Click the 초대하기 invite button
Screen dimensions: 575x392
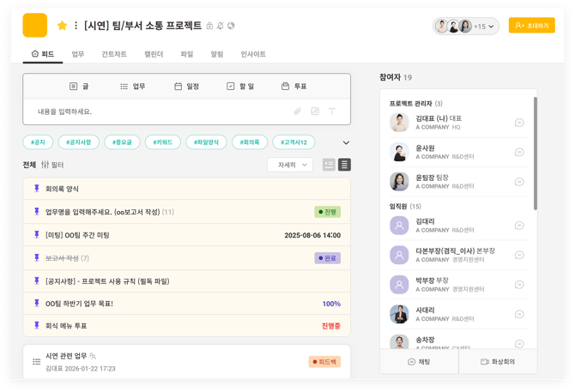tap(531, 26)
